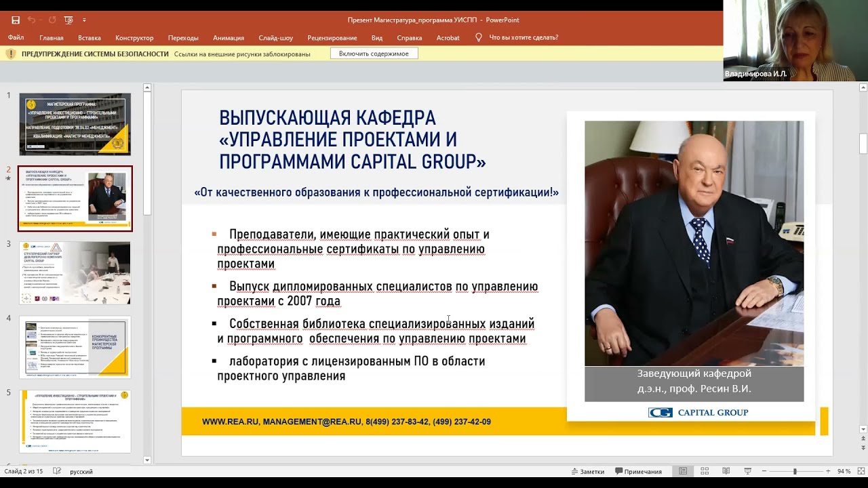Undo the last action

click(x=32, y=20)
